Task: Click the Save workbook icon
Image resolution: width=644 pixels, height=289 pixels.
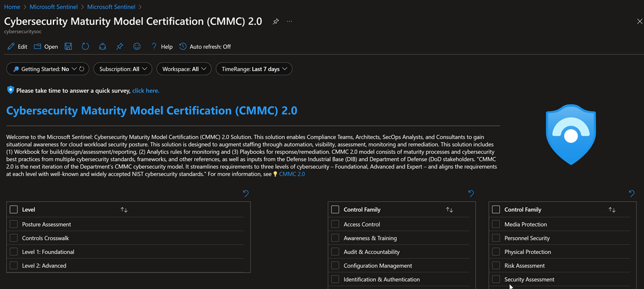Action: pos(68,47)
